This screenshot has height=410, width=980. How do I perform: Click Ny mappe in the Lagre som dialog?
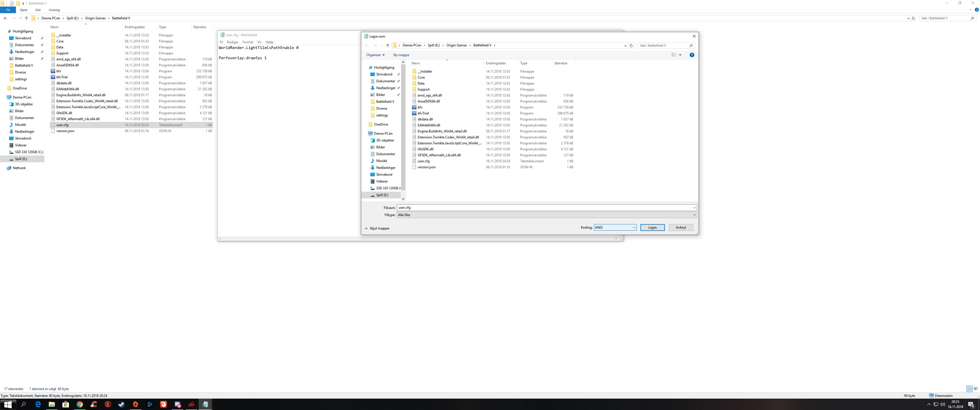click(x=401, y=55)
